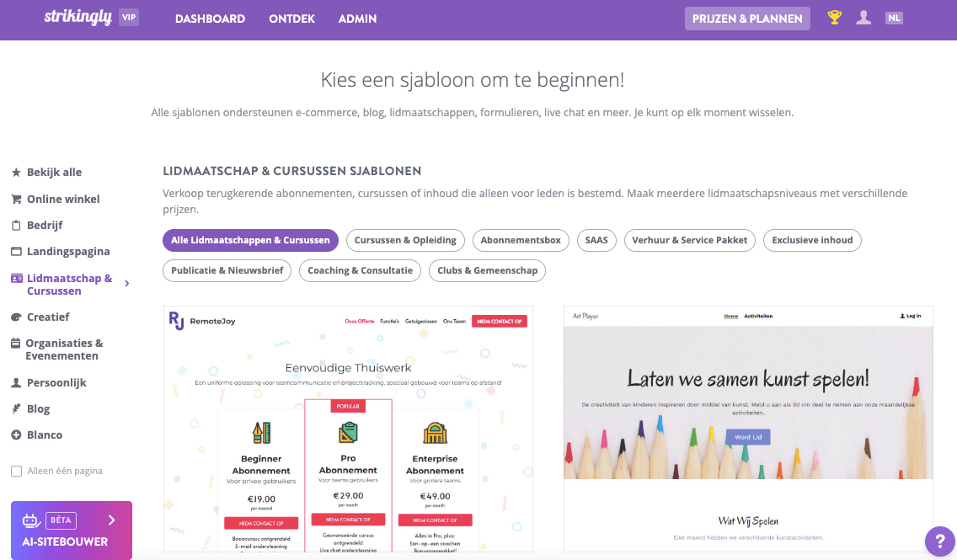
Task: Filter by Abonnementsbox
Action: click(521, 240)
